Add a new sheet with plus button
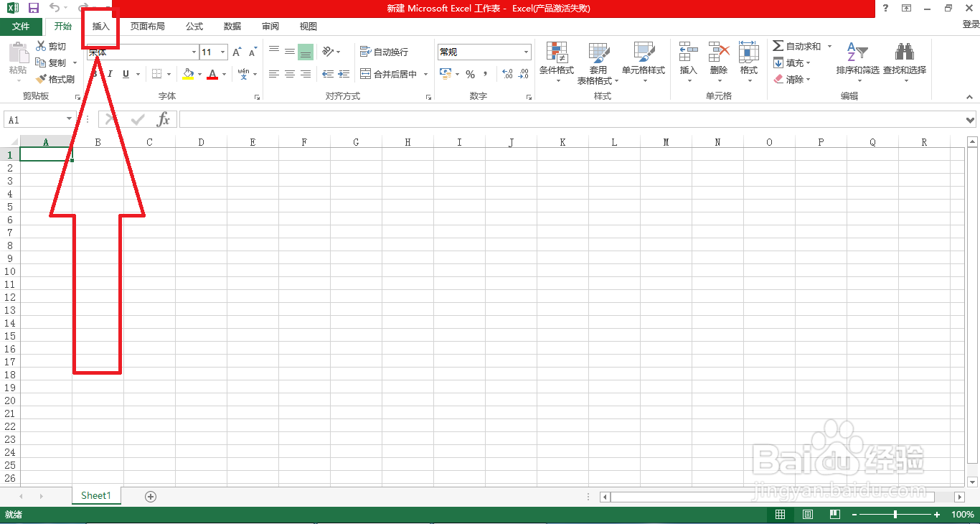The width and height of the screenshot is (980, 524). [x=150, y=496]
